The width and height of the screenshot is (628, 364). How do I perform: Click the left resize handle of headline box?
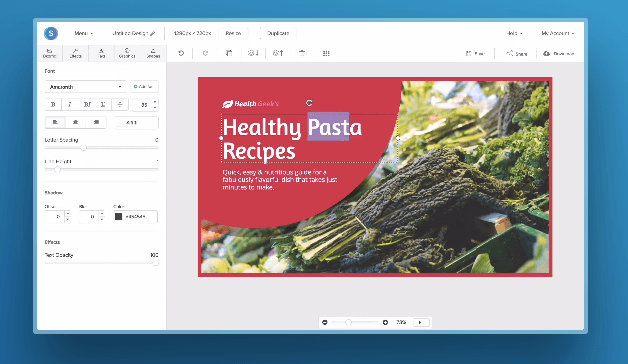tap(221, 138)
